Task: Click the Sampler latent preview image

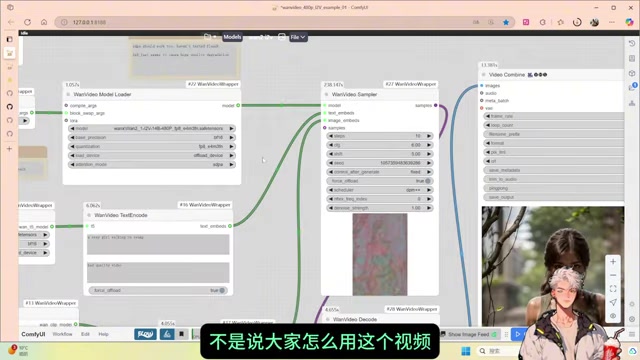Action: tap(380, 254)
